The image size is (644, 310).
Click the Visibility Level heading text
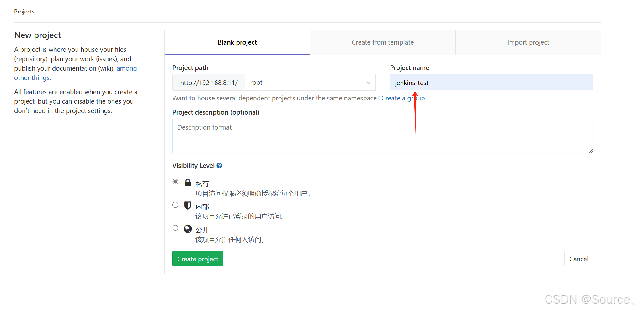click(x=194, y=166)
